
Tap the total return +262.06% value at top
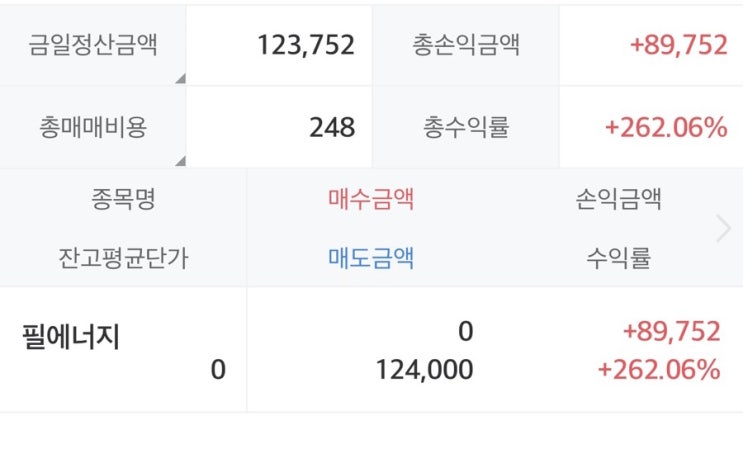(x=666, y=127)
